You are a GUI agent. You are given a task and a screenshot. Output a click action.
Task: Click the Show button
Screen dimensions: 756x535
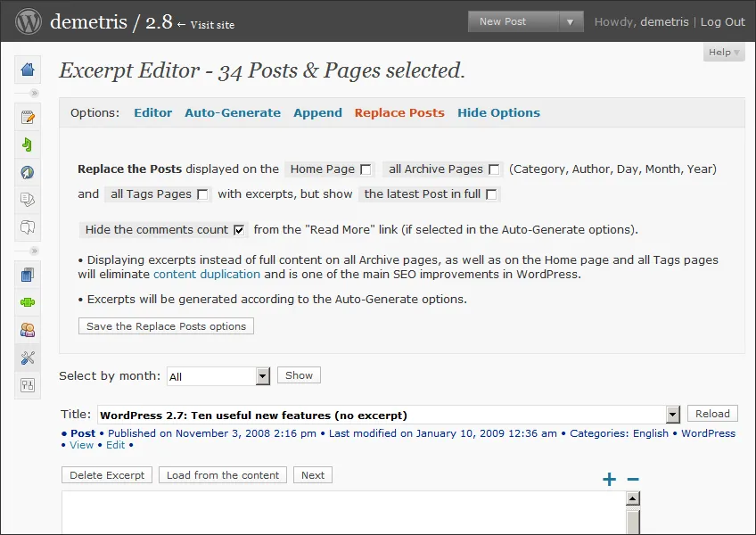[x=299, y=375]
